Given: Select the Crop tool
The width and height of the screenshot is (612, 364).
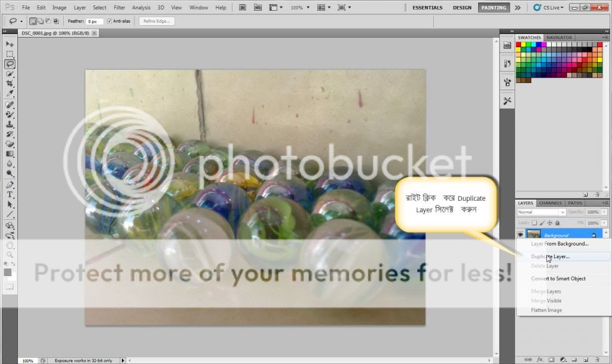Looking at the screenshot, I should pyautogui.click(x=10, y=84).
